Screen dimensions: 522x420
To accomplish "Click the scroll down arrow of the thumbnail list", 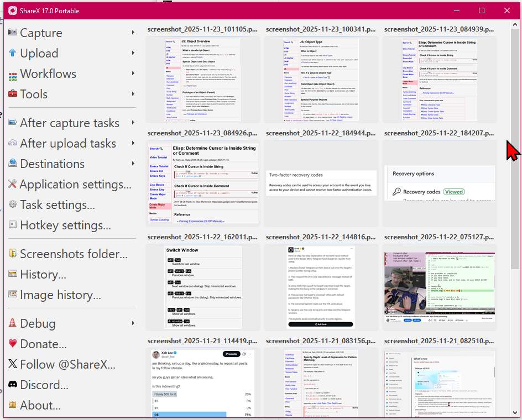I will click(515, 412).
